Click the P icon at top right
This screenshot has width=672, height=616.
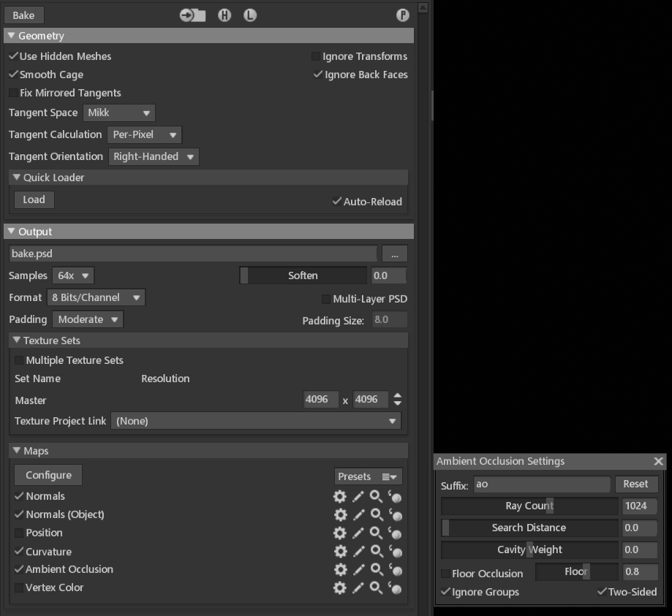pos(402,15)
